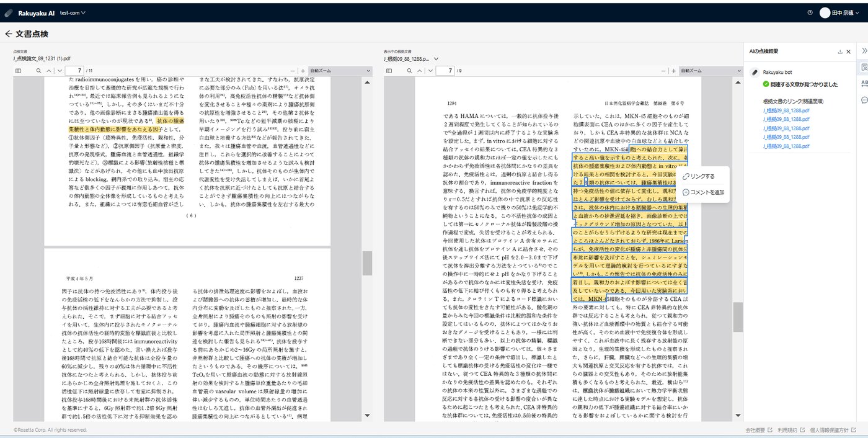Go back using the arrow beside 文書点検

(x=8, y=34)
